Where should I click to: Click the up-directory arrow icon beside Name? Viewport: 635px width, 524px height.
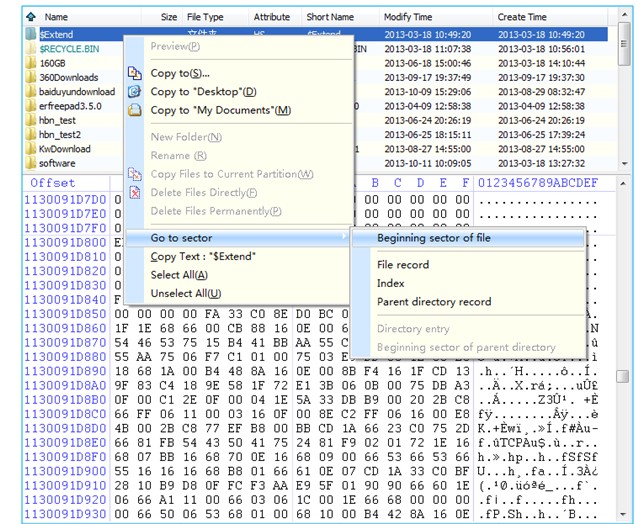(x=31, y=17)
